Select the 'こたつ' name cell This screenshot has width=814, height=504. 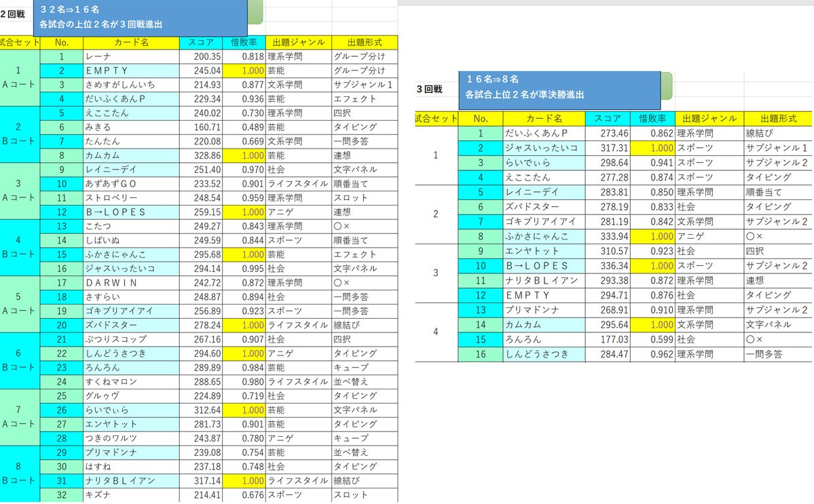pyautogui.click(x=131, y=226)
